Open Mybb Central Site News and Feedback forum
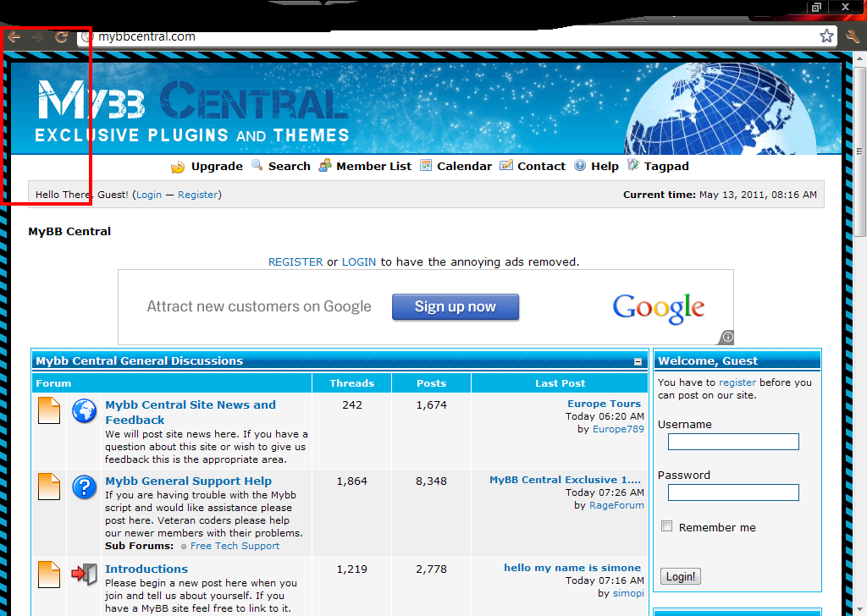Viewport: 867px width, 616px height. (191, 412)
